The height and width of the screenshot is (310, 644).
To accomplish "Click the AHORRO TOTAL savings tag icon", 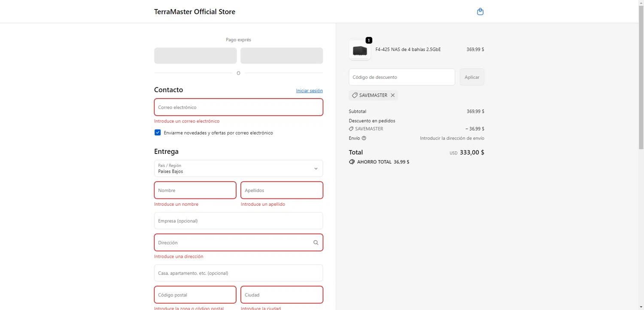I will [x=352, y=162].
